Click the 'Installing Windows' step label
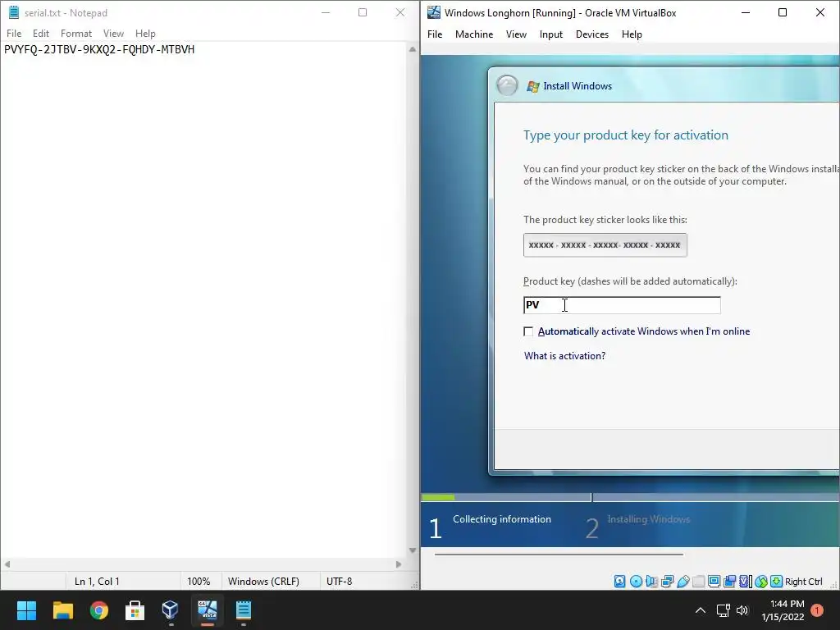840x630 pixels. [649, 519]
